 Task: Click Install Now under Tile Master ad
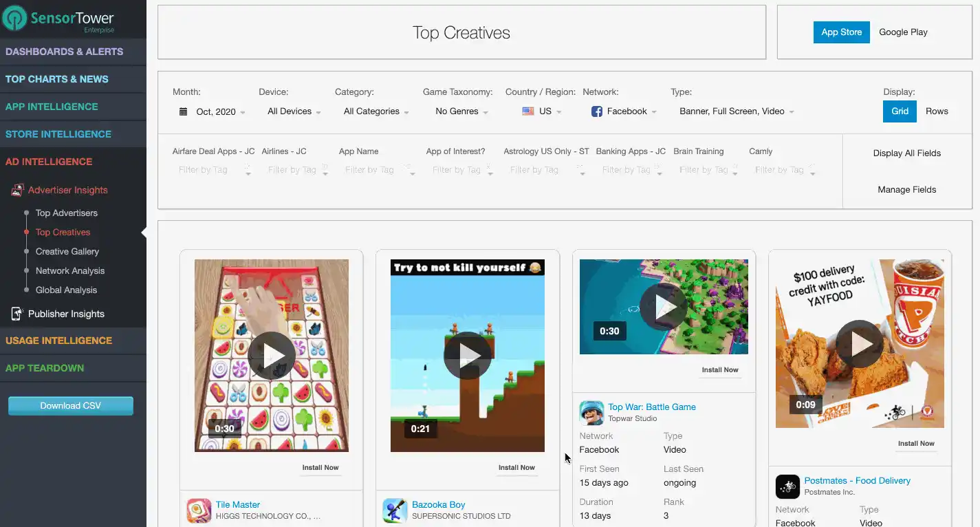coord(320,468)
